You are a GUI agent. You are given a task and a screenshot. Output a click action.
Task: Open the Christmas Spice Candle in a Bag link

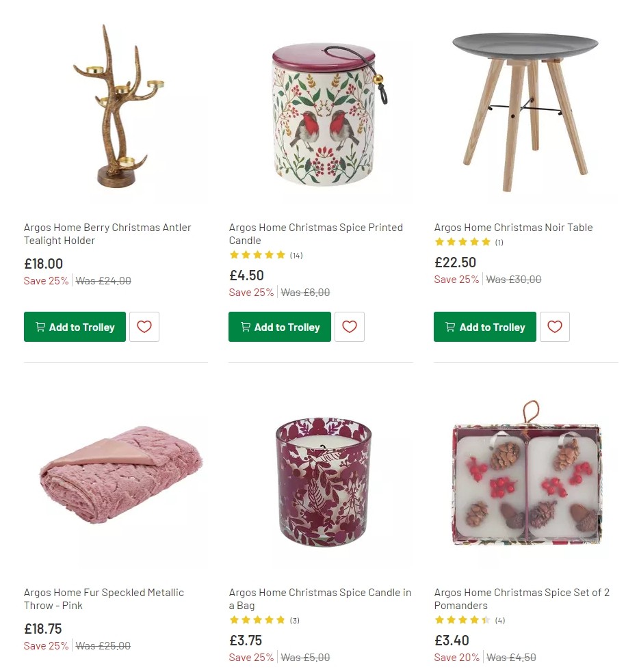(x=319, y=600)
